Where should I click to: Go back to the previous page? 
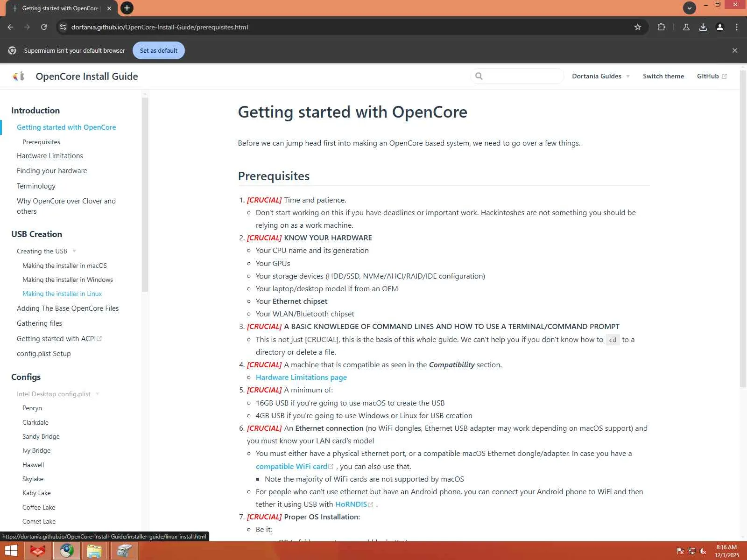[x=10, y=27]
